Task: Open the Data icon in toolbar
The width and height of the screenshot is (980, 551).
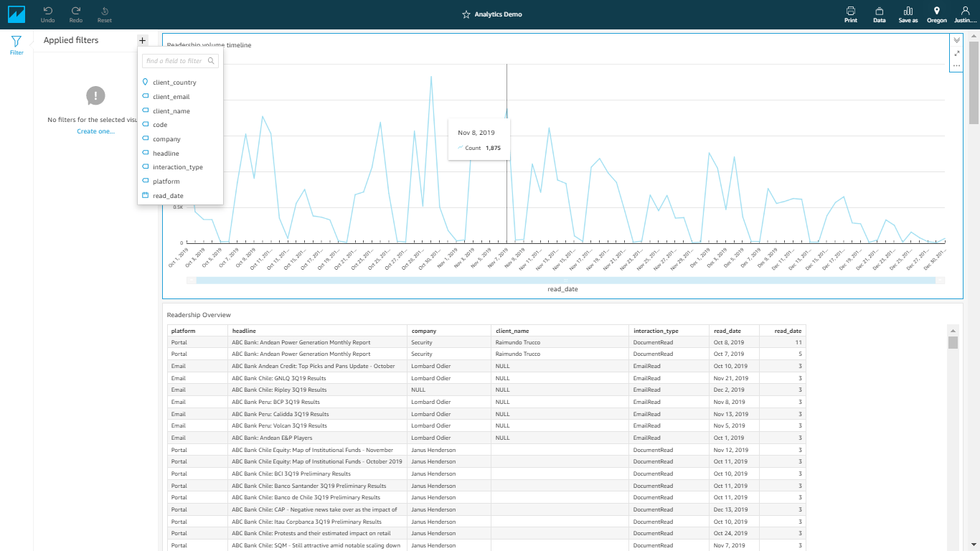Action: 879,11
